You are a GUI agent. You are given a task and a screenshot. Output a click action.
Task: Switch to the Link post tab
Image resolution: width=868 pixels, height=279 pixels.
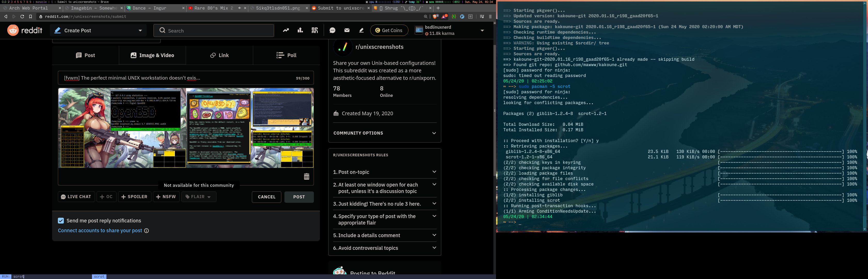pos(219,55)
